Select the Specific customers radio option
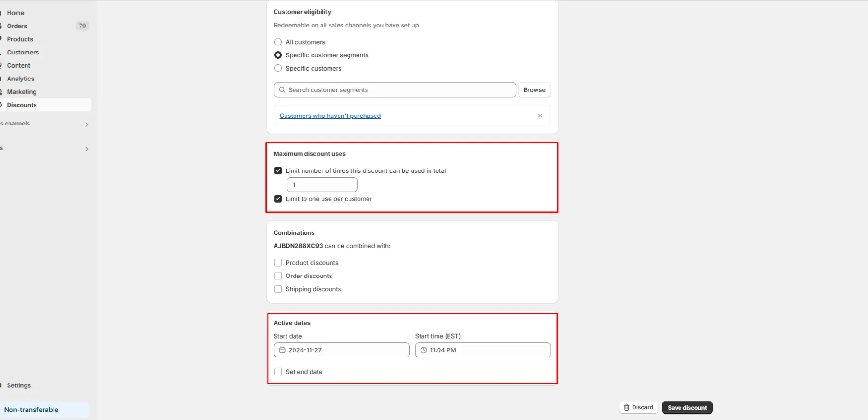 pos(278,68)
